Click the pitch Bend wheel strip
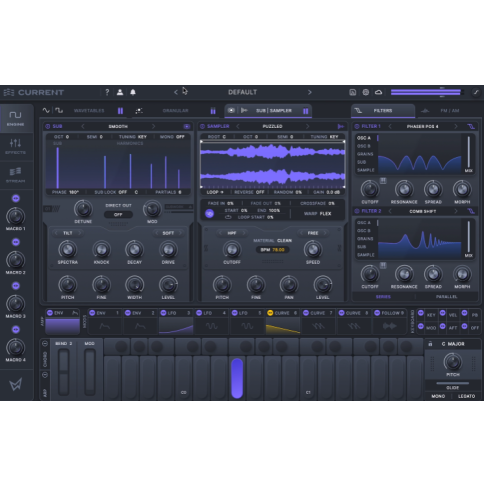Image resolution: width=485 pixels, height=486 pixels. (x=63, y=371)
